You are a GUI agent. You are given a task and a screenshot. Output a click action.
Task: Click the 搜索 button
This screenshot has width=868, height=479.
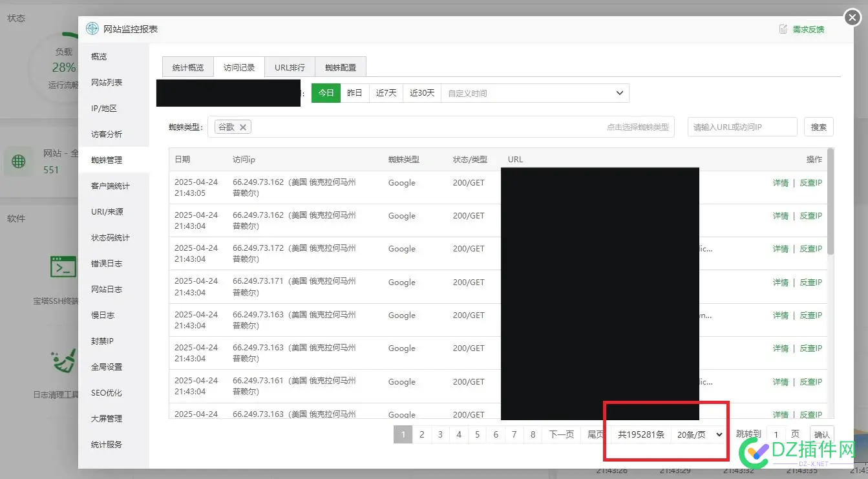pyautogui.click(x=818, y=127)
